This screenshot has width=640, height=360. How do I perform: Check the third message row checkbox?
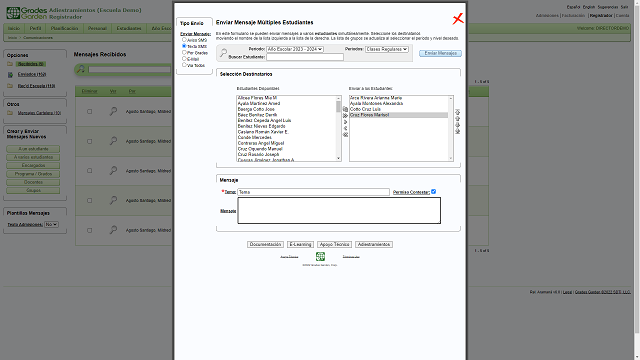[89, 171]
